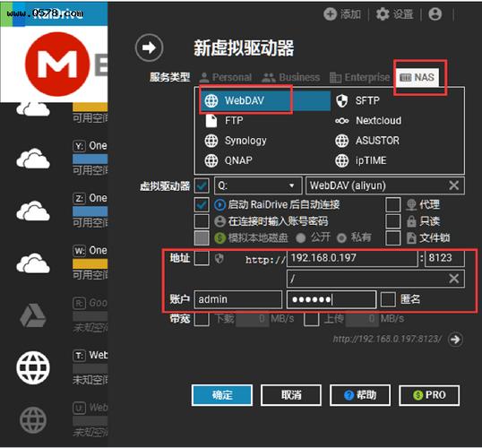Screen dimensions: 482x448
Task: Open the account profile icon
Action: (x=435, y=14)
